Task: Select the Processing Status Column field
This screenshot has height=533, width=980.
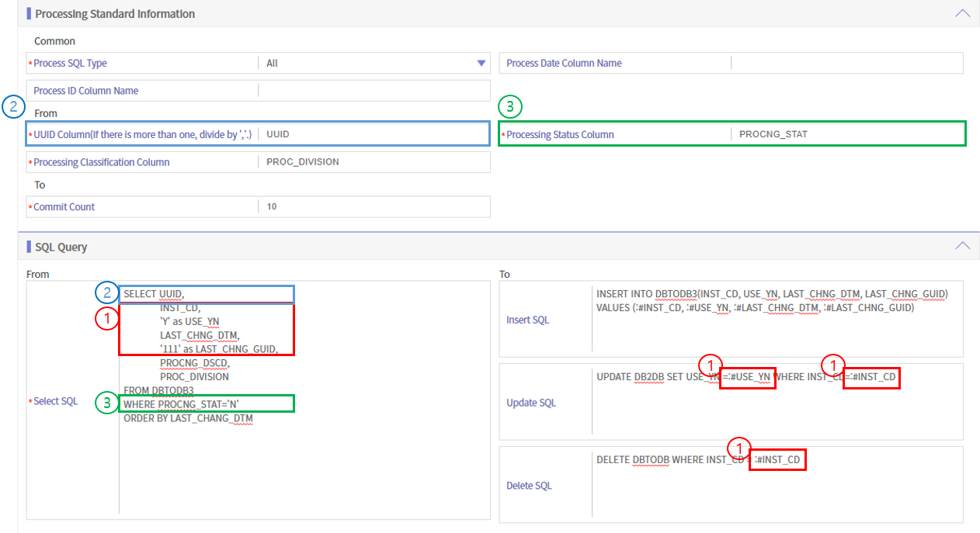Action: pos(846,134)
